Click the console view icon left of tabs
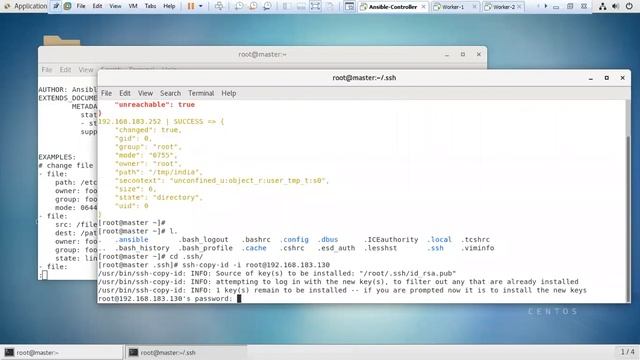 (x=349, y=6)
